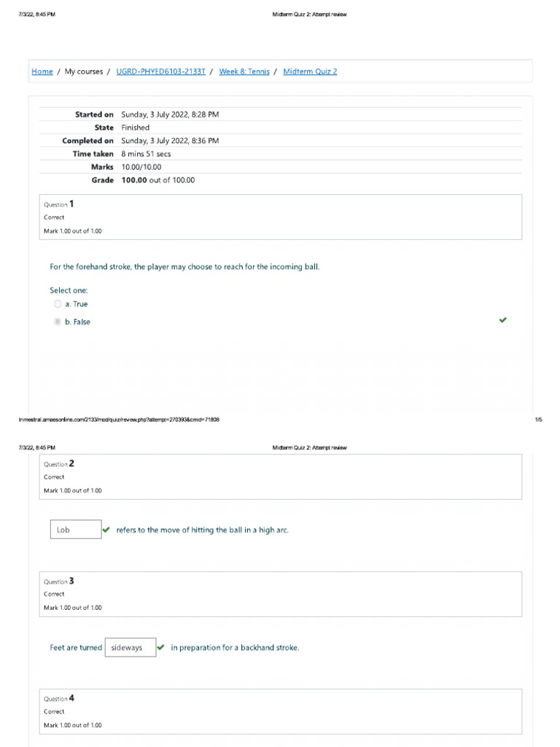
Task: Click the Question 3 header box
Action: pyautogui.click(x=281, y=594)
